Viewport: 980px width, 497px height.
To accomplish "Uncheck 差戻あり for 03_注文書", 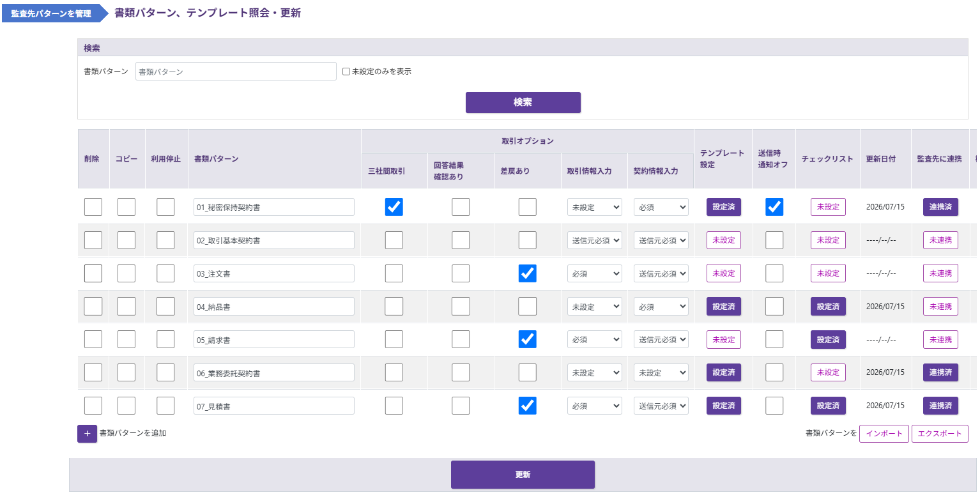I will 527,273.
